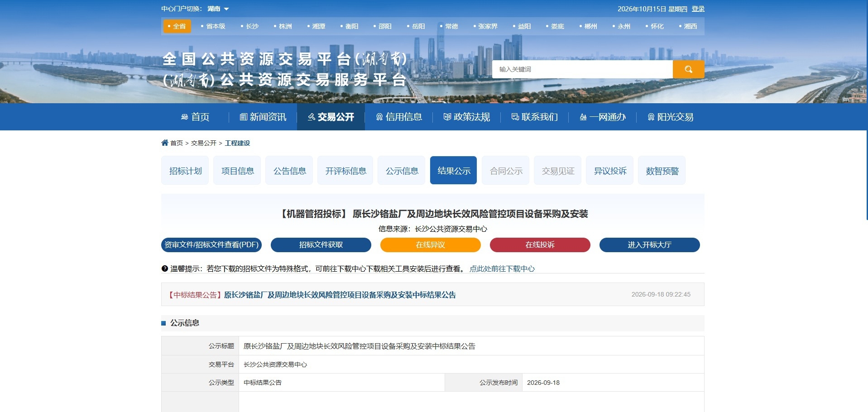
Task: Switch to the 招标计划 tab
Action: (185, 171)
